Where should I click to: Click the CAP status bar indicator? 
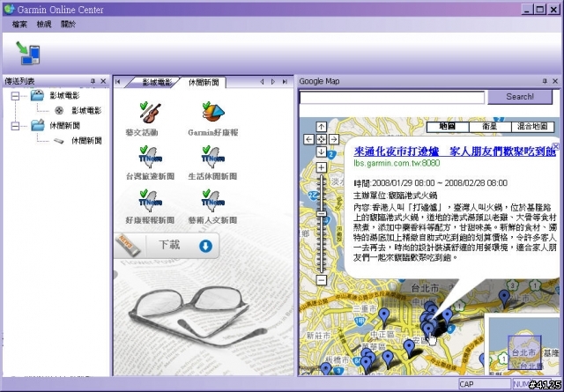[x=485, y=384]
